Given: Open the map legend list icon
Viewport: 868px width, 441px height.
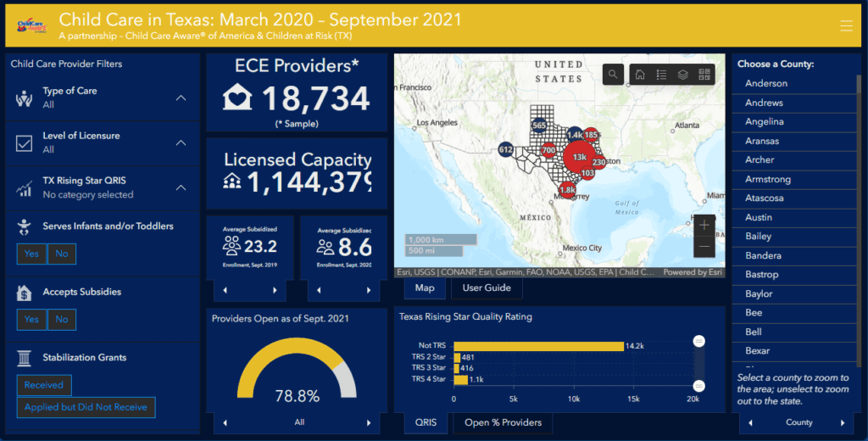Looking at the screenshot, I should click(661, 75).
